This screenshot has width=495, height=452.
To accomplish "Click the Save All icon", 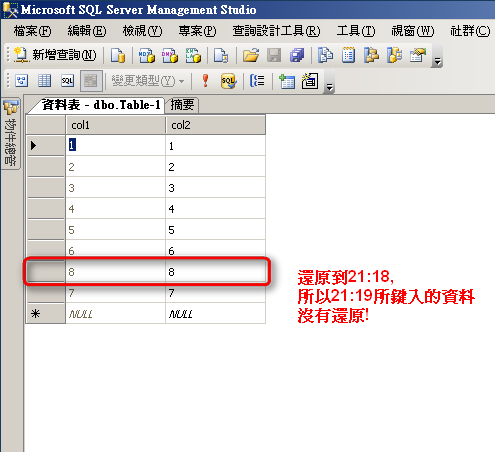I will click(297, 55).
